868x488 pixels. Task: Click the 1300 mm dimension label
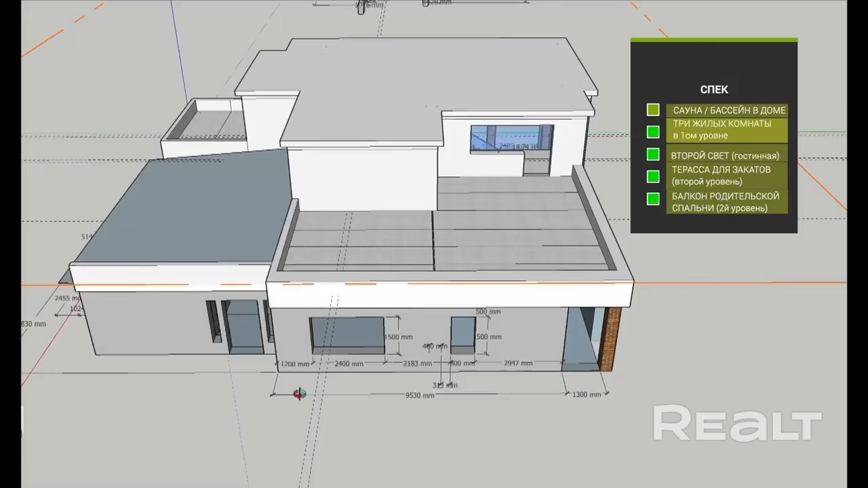coord(587,394)
